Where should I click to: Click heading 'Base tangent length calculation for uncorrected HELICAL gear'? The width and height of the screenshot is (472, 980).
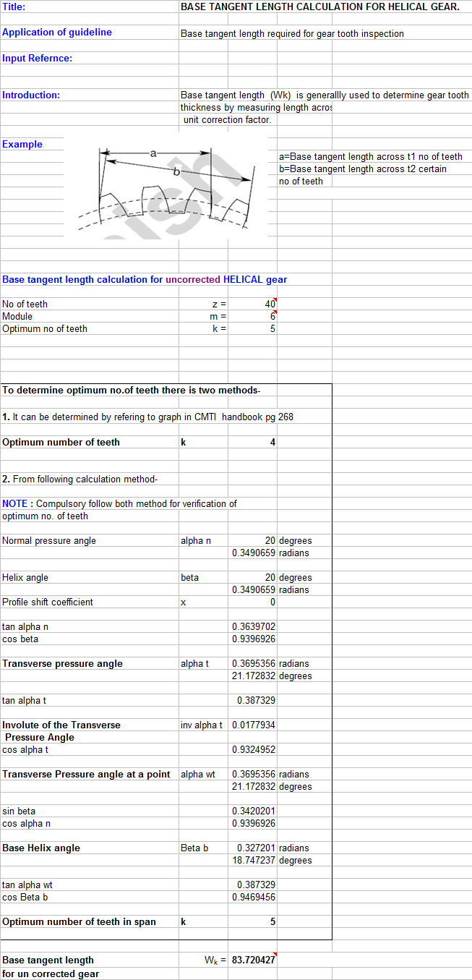(x=145, y=279)
